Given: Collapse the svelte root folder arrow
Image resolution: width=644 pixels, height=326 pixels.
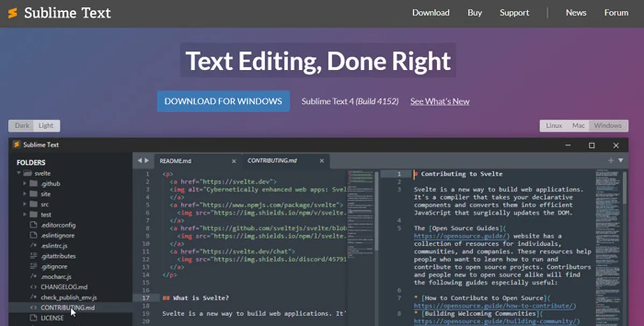Looking at the screenshot, I should [x=19, y=173].
